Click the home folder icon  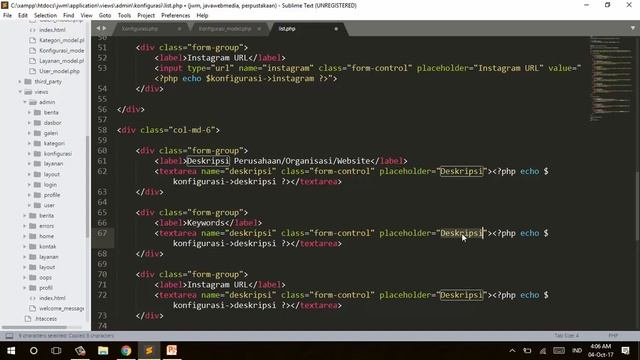[x=33, y=236]
